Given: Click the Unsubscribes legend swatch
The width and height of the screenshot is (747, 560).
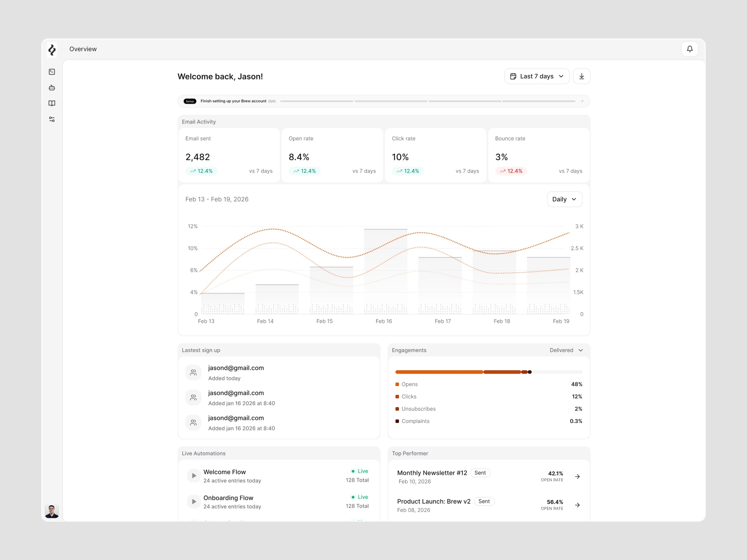Looking at the screenshot, I should coord(397,409).
